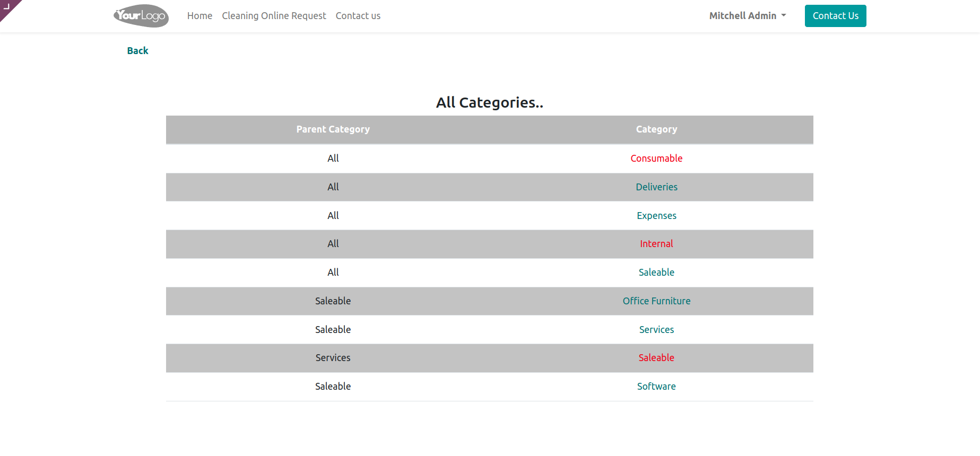This screenshot has height=456, width=980.
Task: Open the Internal category link
Action: tap(656, 244)
